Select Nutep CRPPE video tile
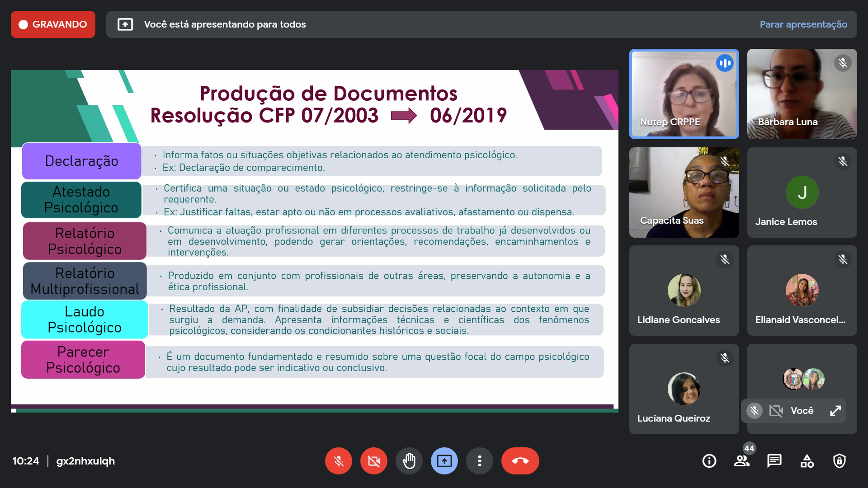The width and height of the screenshot is (868, 488). click(x=684, y=94)
